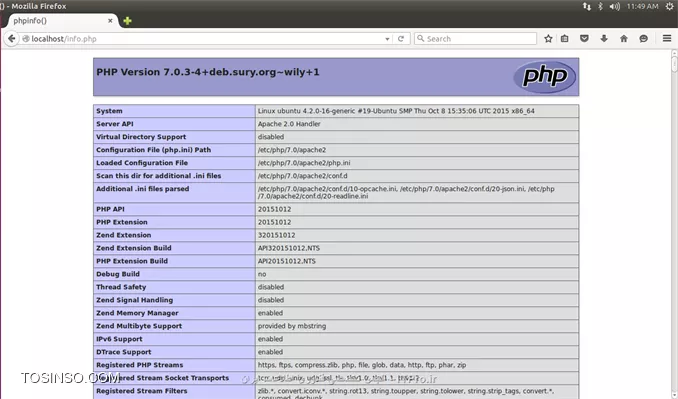
Task: Select PHP Version 7.0.3-4 heading text
Action: click(x=208, y=72)
